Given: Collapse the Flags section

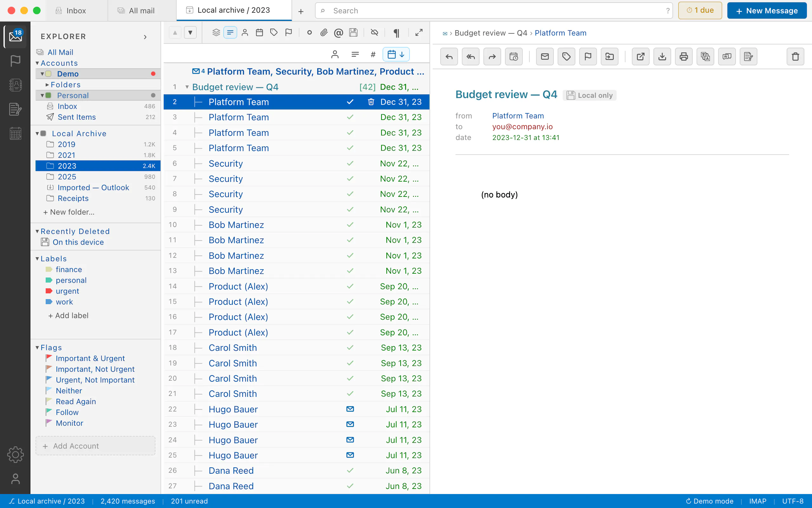Looking at the screenshot, I should (37, 348).
